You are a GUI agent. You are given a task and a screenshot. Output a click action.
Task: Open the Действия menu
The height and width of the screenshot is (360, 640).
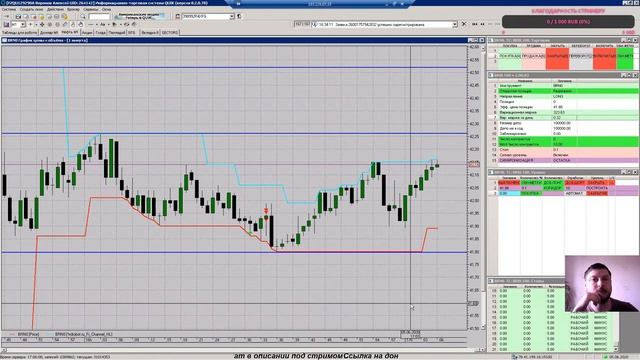(55, 9)
